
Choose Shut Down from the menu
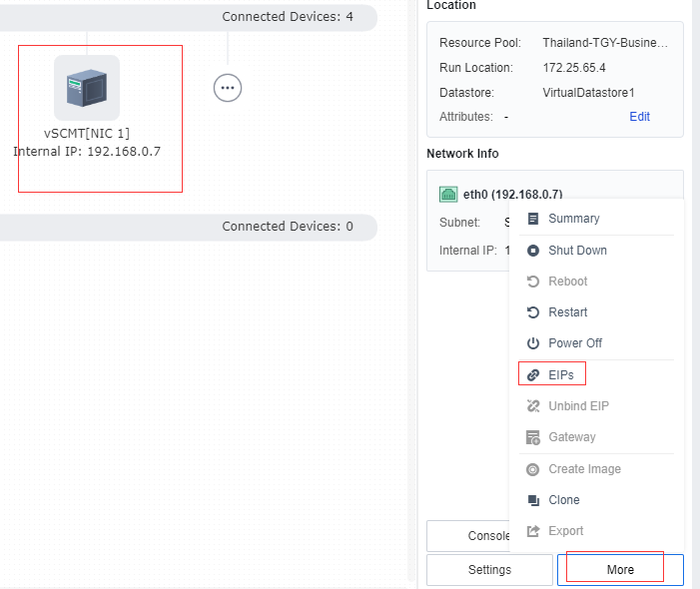577,251
